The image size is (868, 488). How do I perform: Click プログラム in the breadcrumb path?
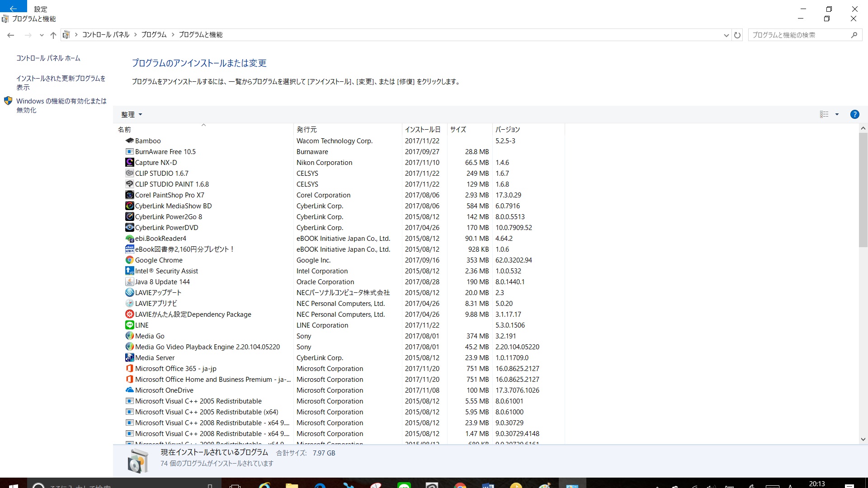pyautogui.click(x=154, y=35)
